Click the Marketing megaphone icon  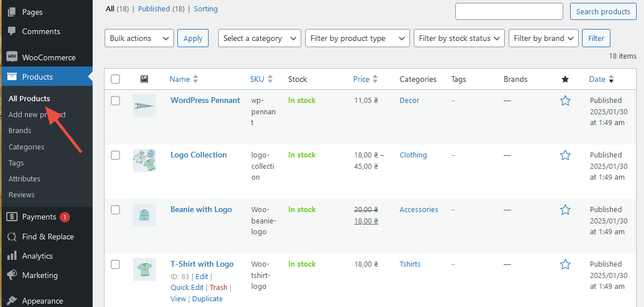pyautogui.click(x=12, y=275)
